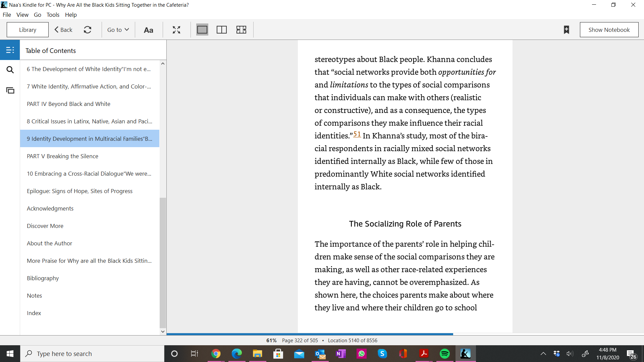644x362 pixels.
Task: Open the Go menu
Action: click(x=38, y=15)
